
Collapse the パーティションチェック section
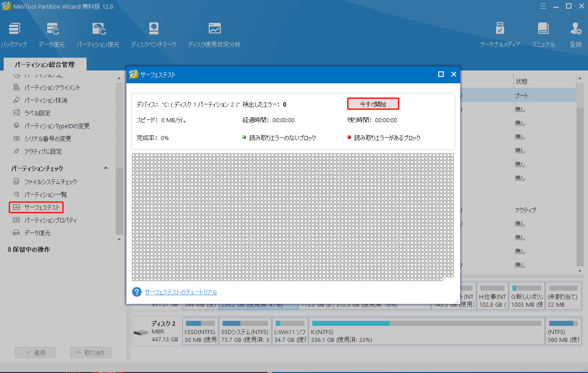coord(106,168)
